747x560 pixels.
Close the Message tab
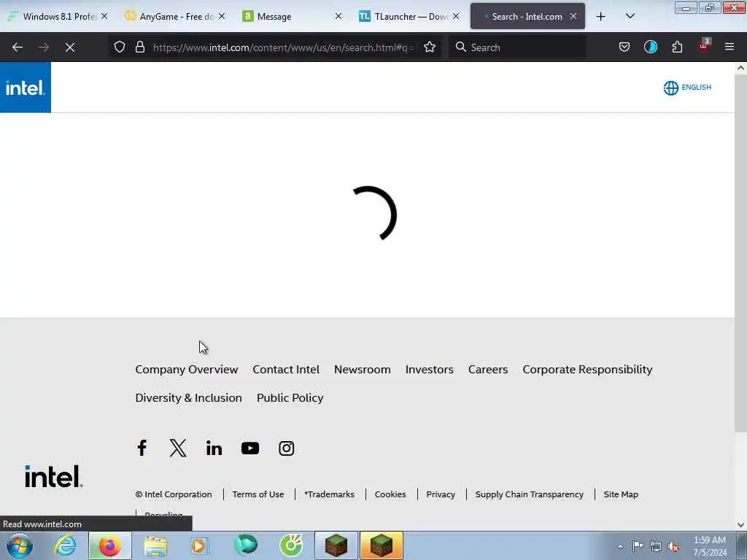(x=338, y=16)
